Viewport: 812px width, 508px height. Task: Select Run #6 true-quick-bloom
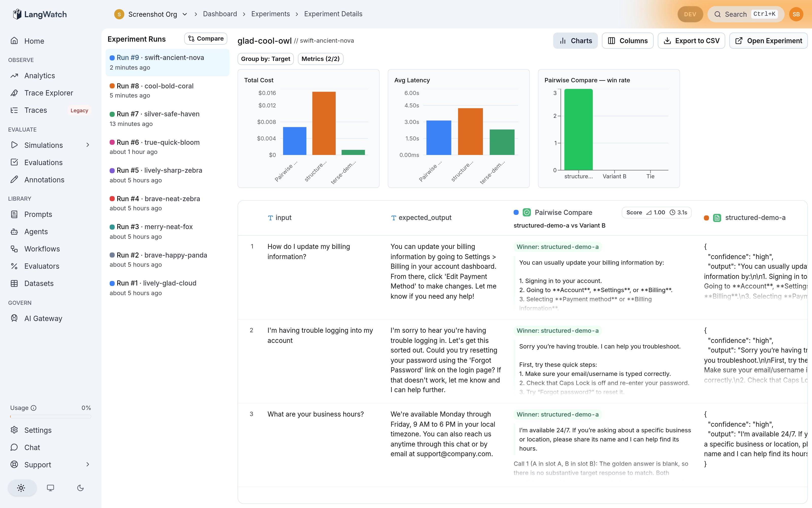pos(167,147)
